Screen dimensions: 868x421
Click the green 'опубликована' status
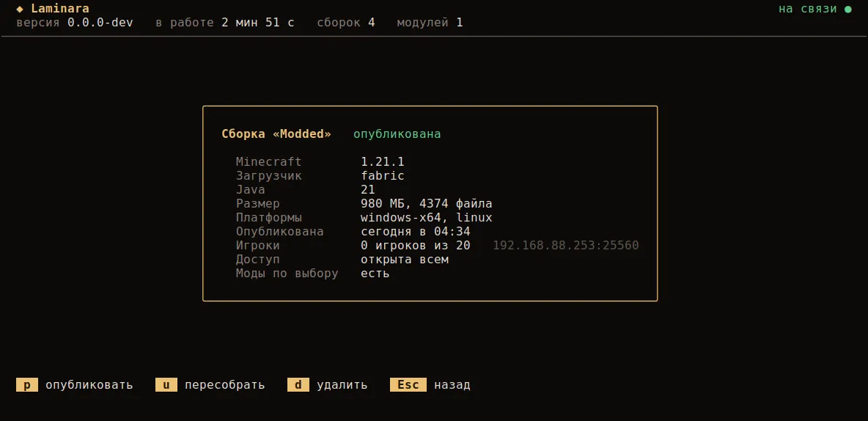pos(397,134)
